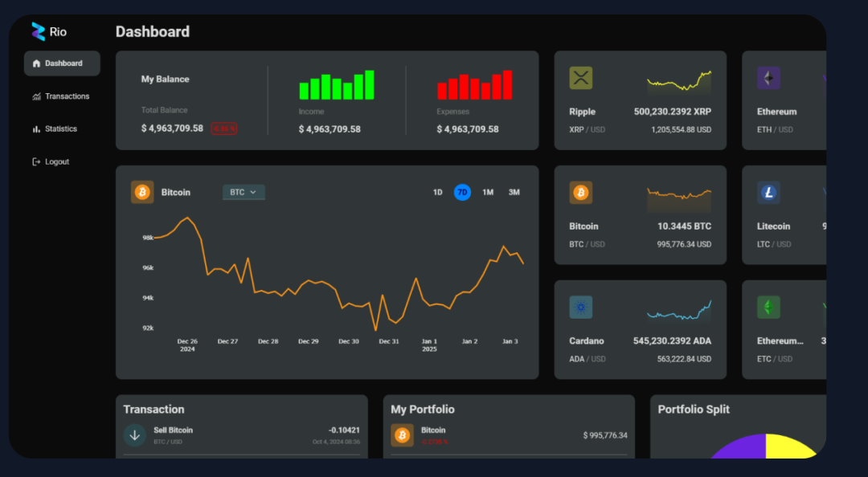Switch to the 1M chart timeframe
This screenshot has width=868, height=477.
(x=488, y=192)
